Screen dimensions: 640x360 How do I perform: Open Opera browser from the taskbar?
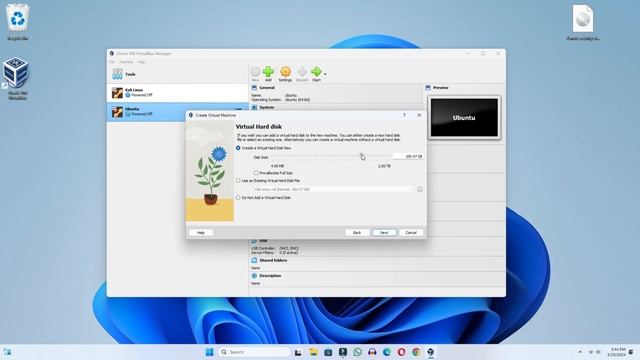point(401,352)
